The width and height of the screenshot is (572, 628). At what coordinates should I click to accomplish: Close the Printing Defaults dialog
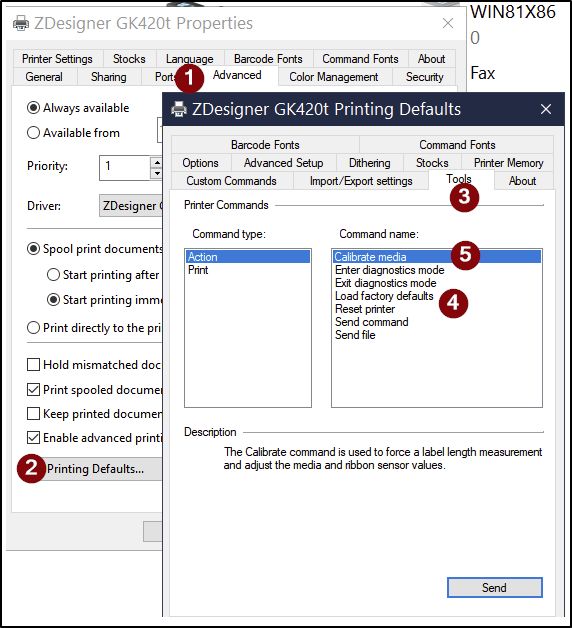(546, 109)
